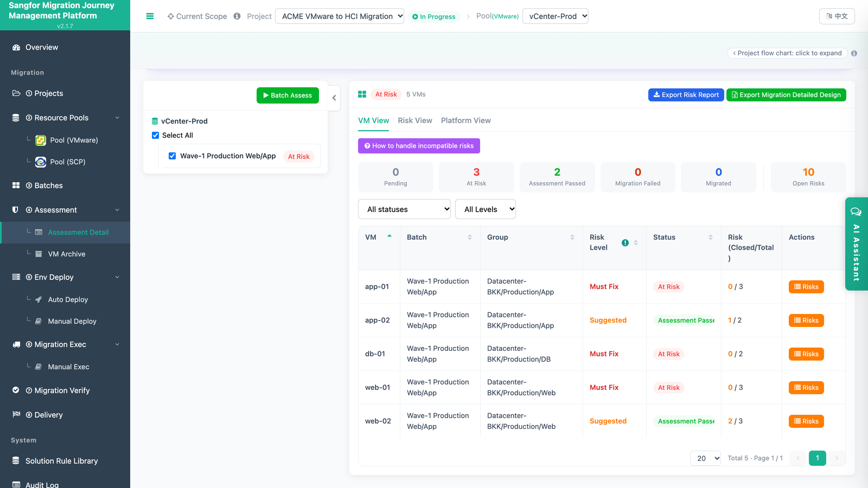Click the Manual Deploy icon
This screenshot has height=488, width=868.
(x=39, y=321)
